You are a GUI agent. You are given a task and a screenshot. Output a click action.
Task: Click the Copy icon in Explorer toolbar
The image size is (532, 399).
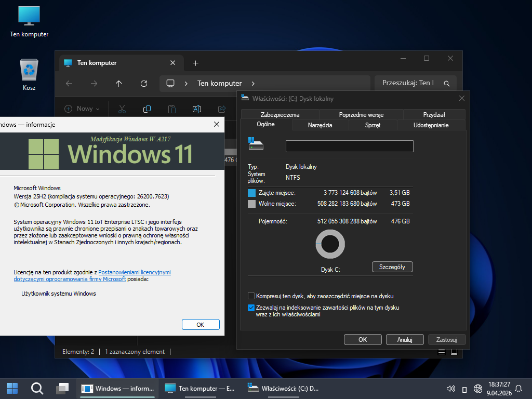click(x=147, y=109)
